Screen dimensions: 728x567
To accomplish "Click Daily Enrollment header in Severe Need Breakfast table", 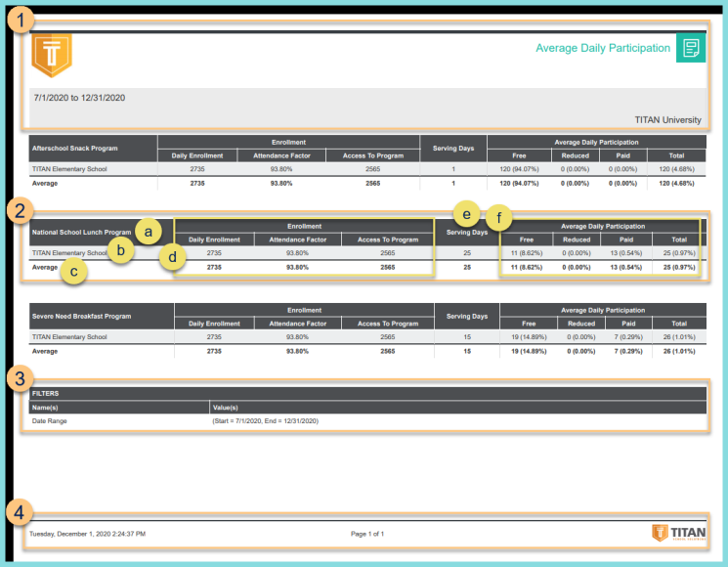I will 214,324.
